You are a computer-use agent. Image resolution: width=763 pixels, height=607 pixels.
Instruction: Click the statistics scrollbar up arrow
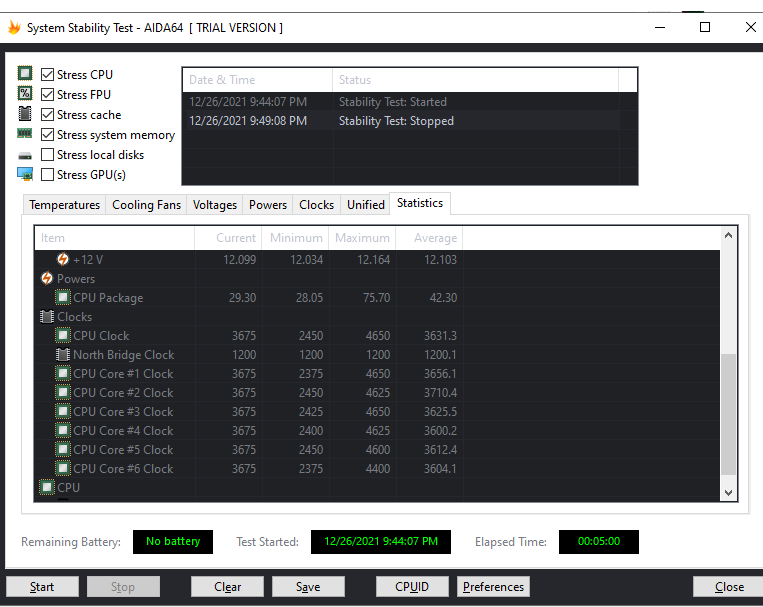pyautogui.click(x=728, y=235)
